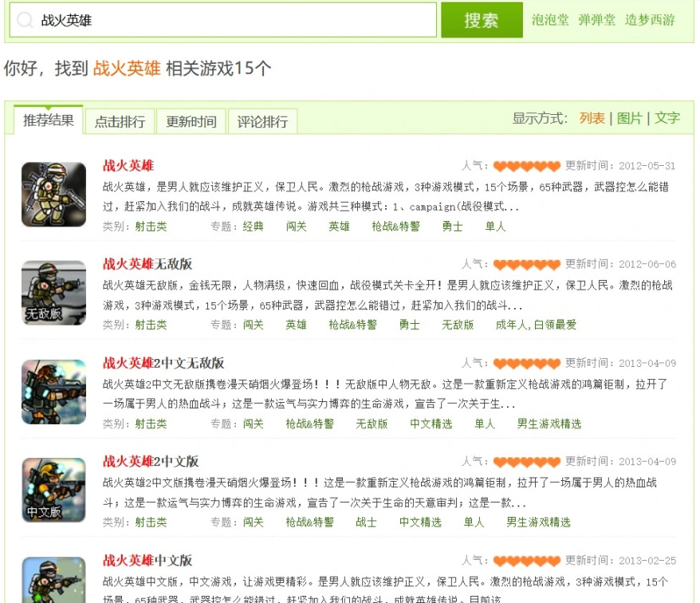Open the title link 战火英雄2中文版
Viewport: 700px width, 603px height.
point(151,461)
